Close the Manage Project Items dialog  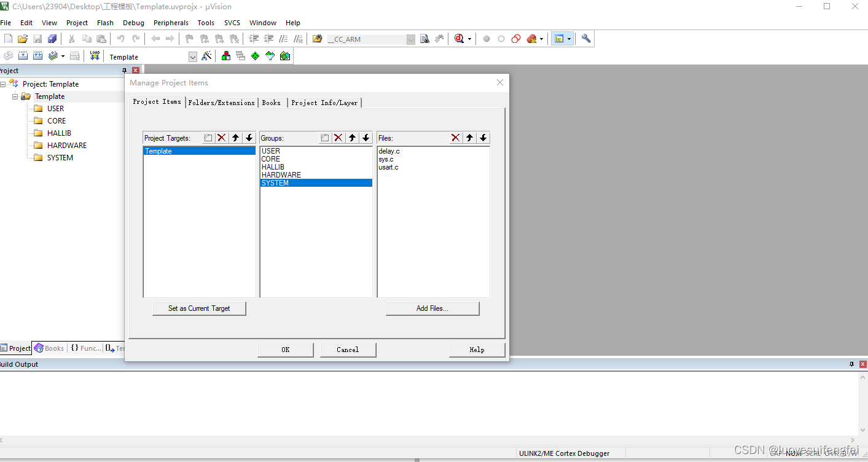500,82
